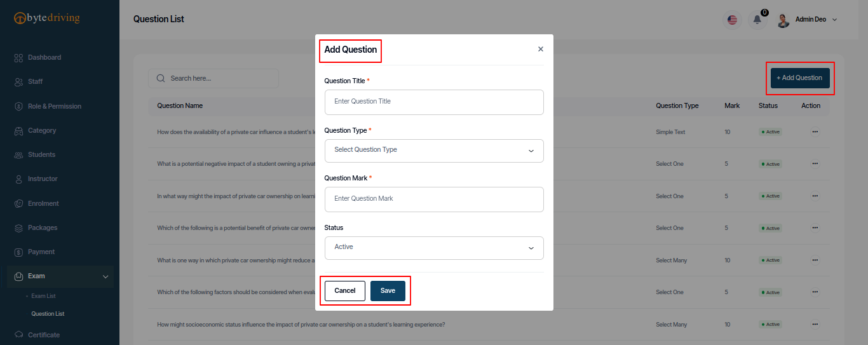868x345 pixels.
Task: Open the Packages sidebar icon
Action: coord(18,228)
